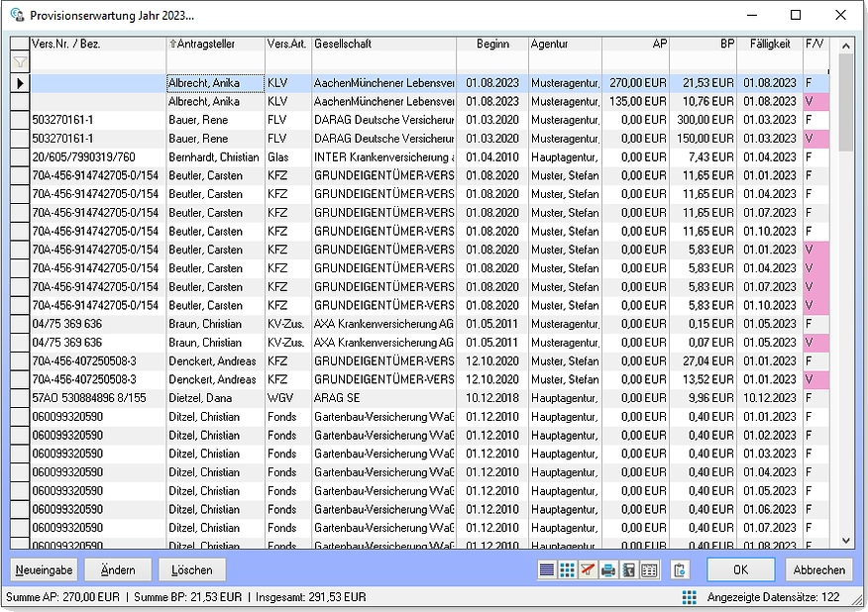
Task: Click '300,00 EUR' BP cell
Action: click(704, 120)
